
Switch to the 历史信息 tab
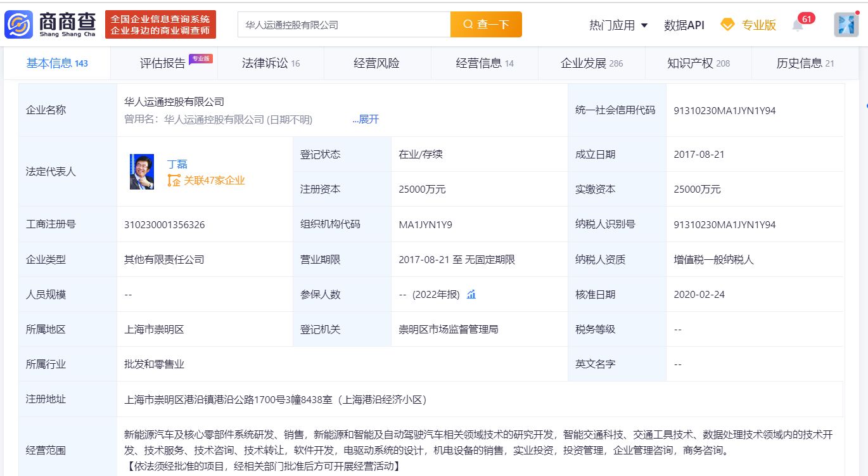(805, 63)
